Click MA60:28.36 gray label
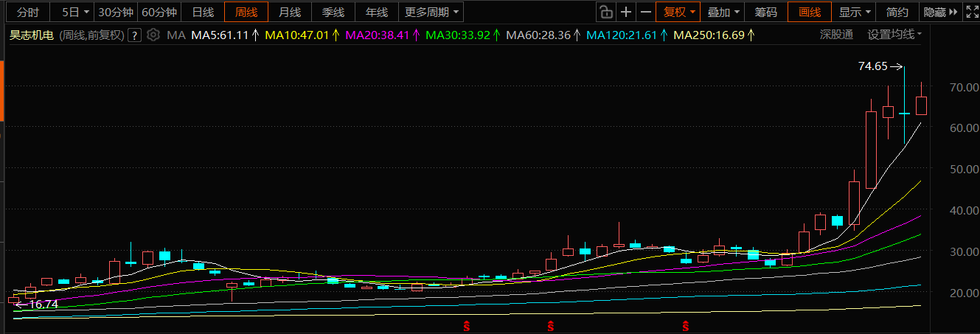The width and height of the screenshot is (980, 334). click(x=539, y=35)
